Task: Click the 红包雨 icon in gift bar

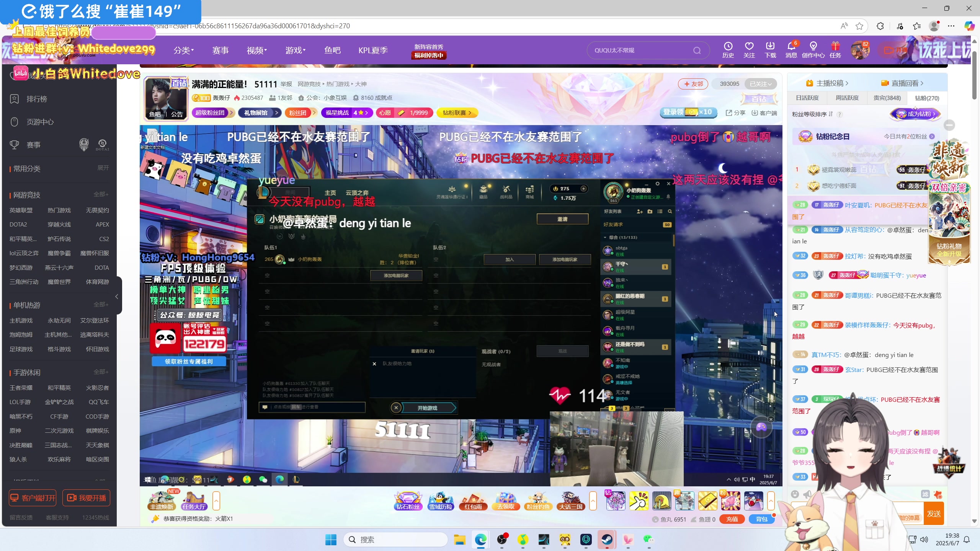Action: click(x=473, y=501)
